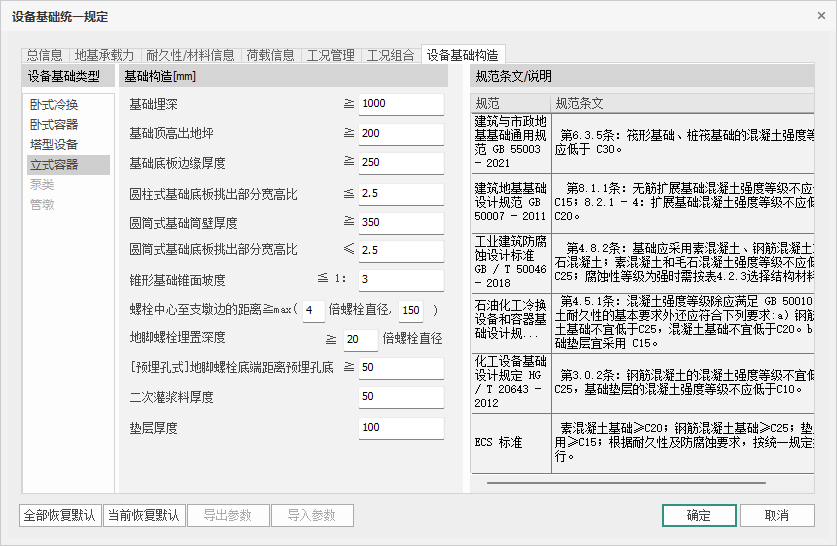
Task: Switch to 耐久性/材料信息 tab
Action: 190,55
